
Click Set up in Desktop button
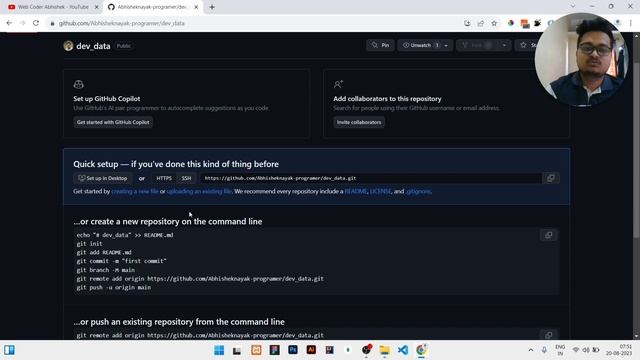pos(103,178)
